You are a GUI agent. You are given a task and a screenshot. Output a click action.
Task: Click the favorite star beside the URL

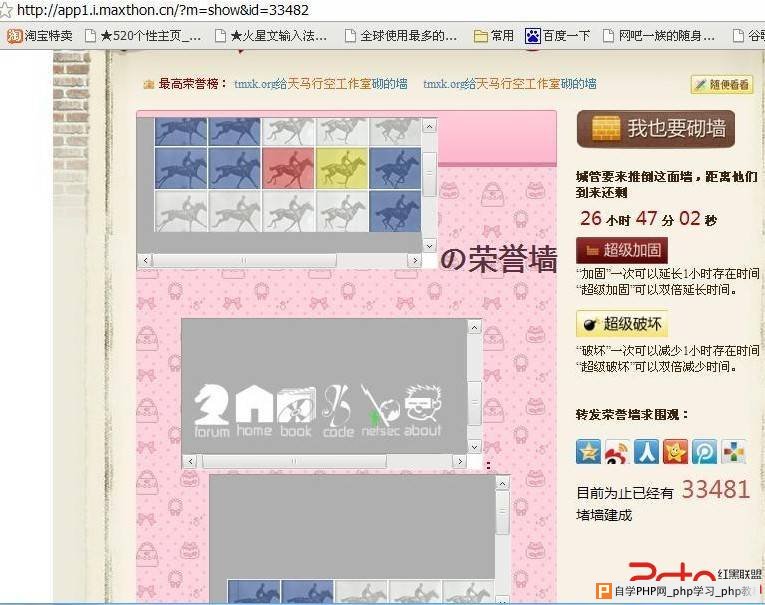coord(5,10)
